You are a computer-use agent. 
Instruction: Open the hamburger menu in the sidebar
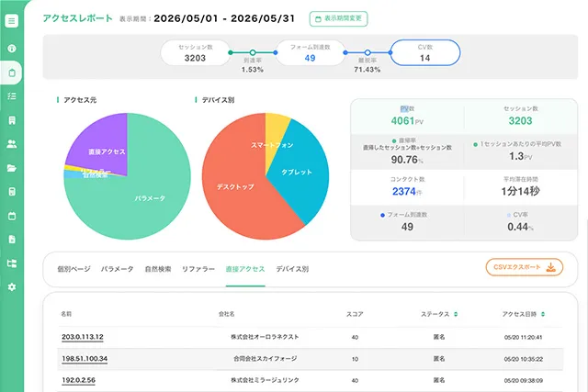click(12, 20)
